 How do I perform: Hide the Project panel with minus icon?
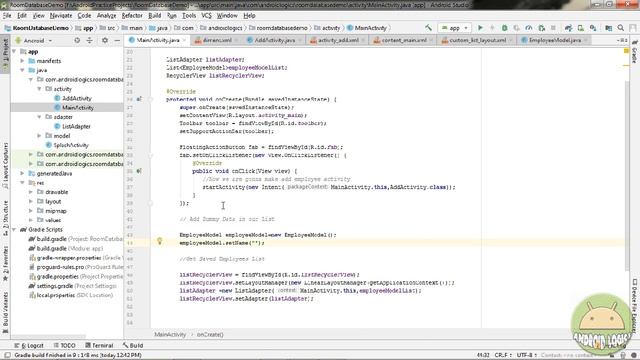[117, 40]
